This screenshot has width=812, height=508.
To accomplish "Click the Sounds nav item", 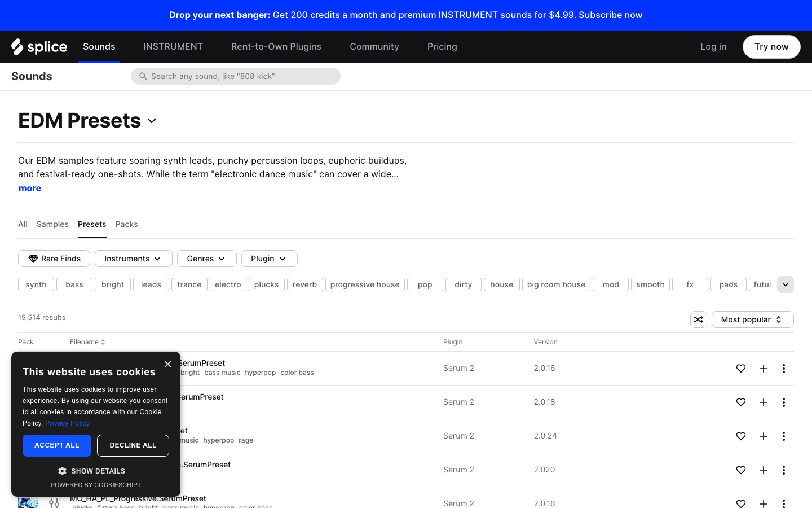I will pyautogui.click(x=99, y=47).
